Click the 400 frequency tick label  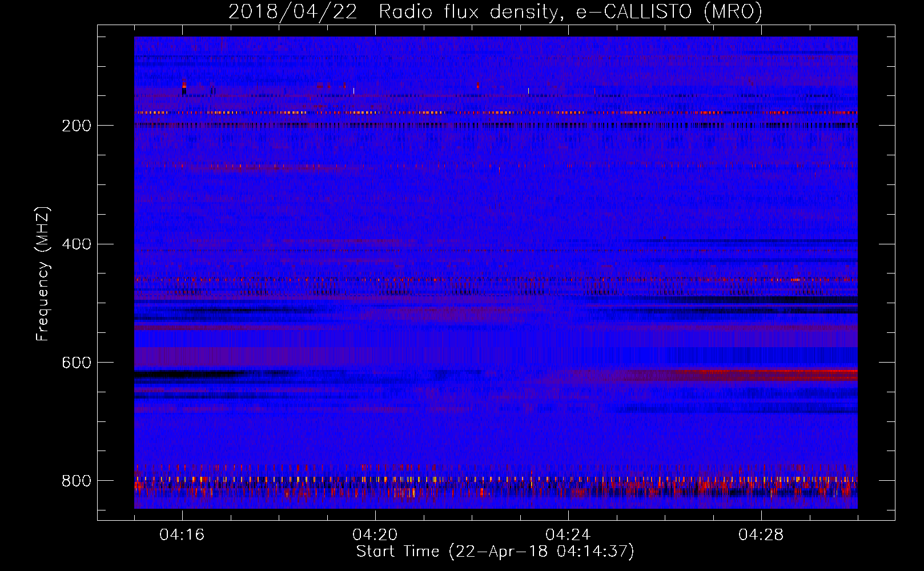[76, 244]
